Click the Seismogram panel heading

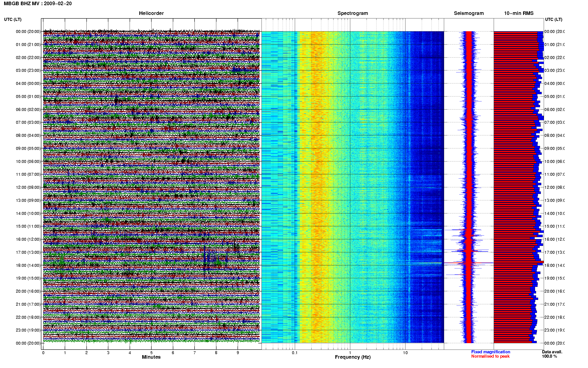tap(469, 13)
